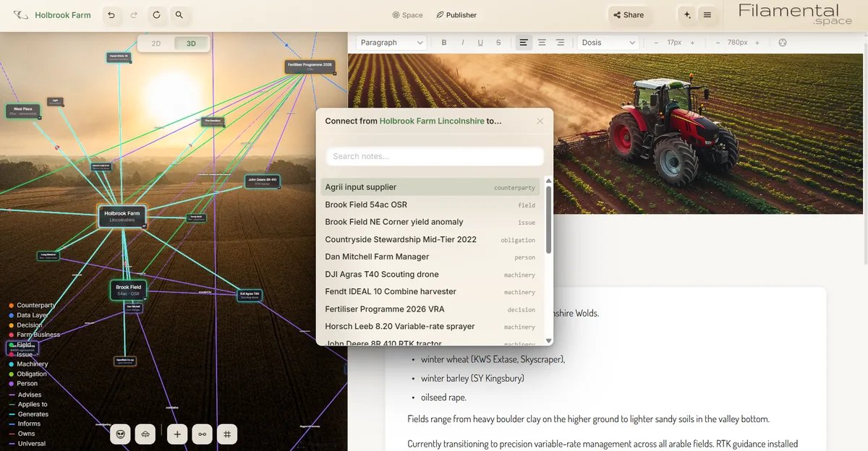Click the Advises edge legend entry
This screenshot has height=451, width=868.
[x=25, y=395]
